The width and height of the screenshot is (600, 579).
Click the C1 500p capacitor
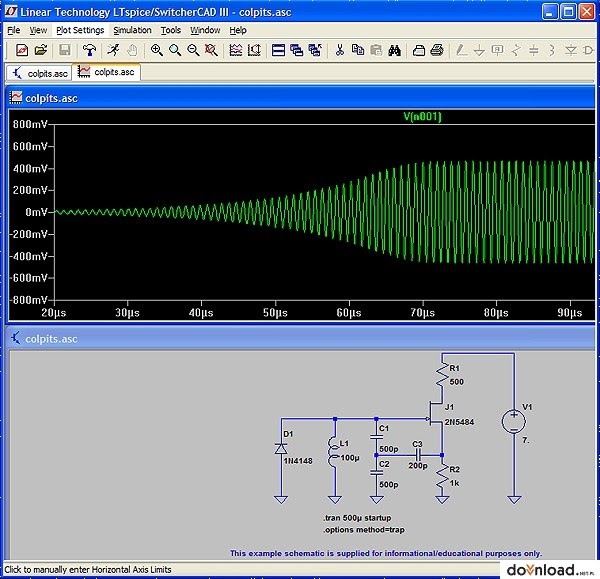pyautogui.click(x=377, y=437)
